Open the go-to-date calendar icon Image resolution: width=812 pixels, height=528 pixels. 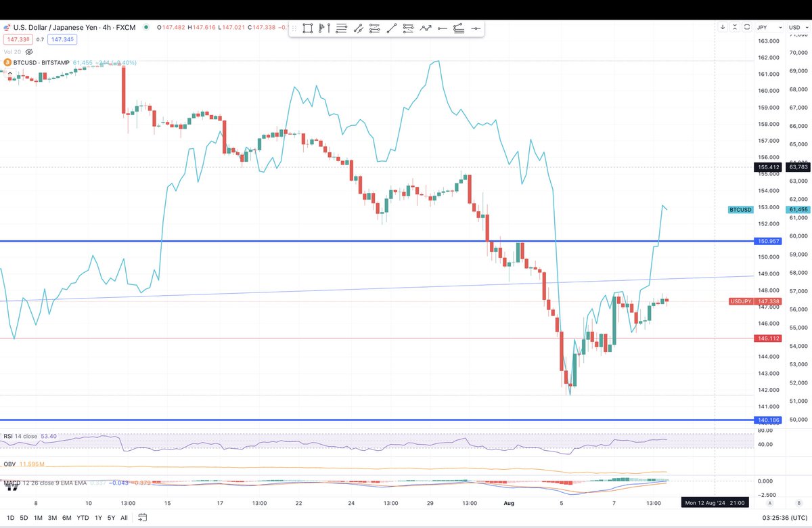[143, 518]
